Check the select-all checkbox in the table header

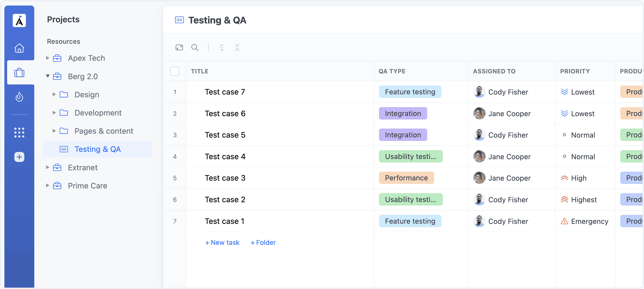click(x=175, y=71)
